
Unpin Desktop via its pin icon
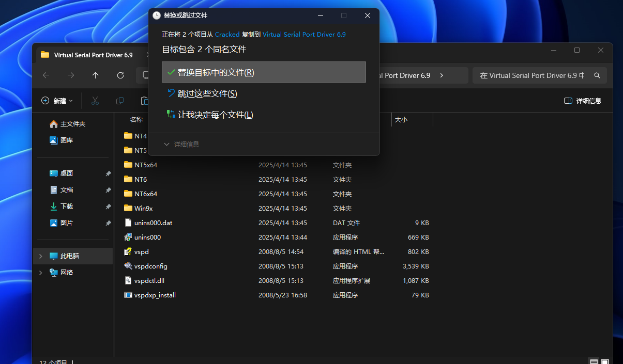[108, 173]
